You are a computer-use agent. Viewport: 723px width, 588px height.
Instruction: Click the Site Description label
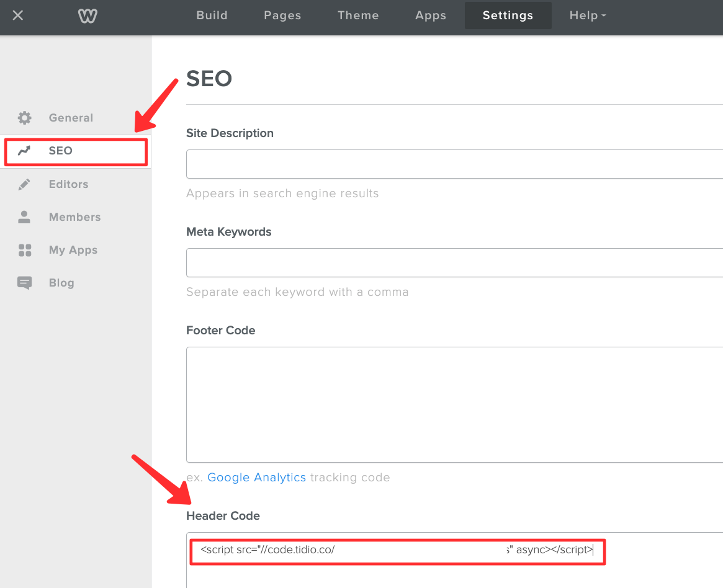(x=230, y=133)
